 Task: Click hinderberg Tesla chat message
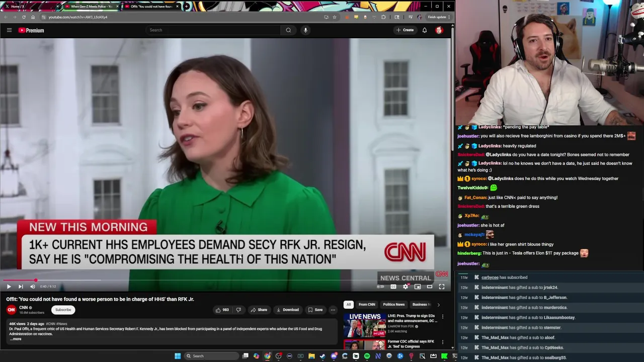click(523, 253)
